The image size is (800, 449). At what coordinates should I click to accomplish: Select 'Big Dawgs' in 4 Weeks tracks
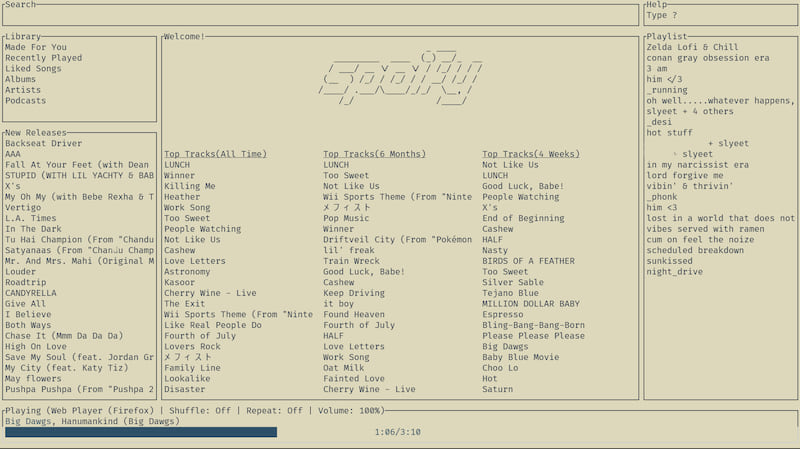click(x=506, y=347)
